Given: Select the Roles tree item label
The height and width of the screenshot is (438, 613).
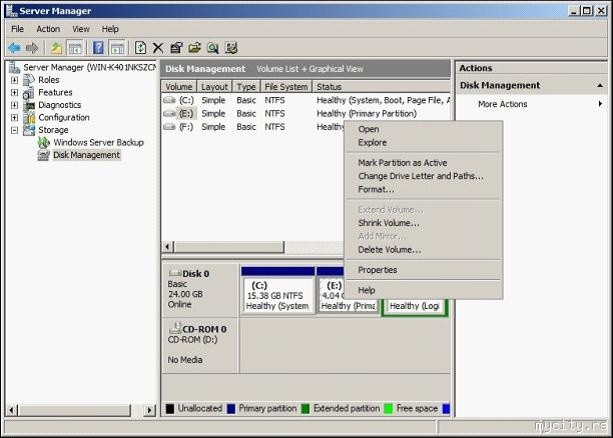Looking at the screenshot, I should 49,80.
